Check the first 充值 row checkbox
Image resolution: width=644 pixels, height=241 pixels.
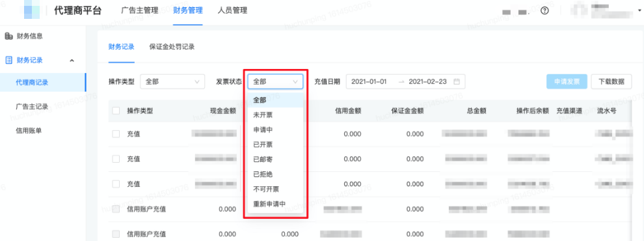pos(116,134)
